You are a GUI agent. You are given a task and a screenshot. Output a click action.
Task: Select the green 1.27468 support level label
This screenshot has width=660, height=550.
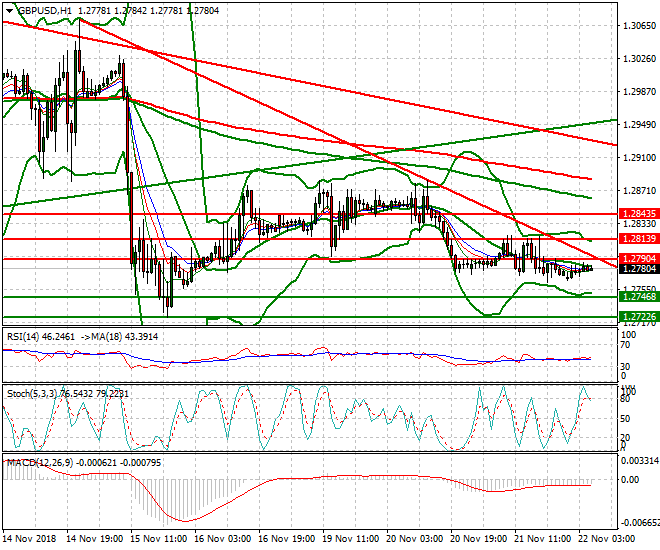click(639, 297)
